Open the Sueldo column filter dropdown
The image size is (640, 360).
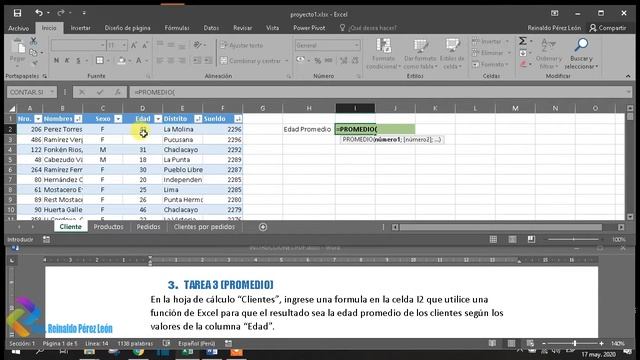[x=238, y=119]
